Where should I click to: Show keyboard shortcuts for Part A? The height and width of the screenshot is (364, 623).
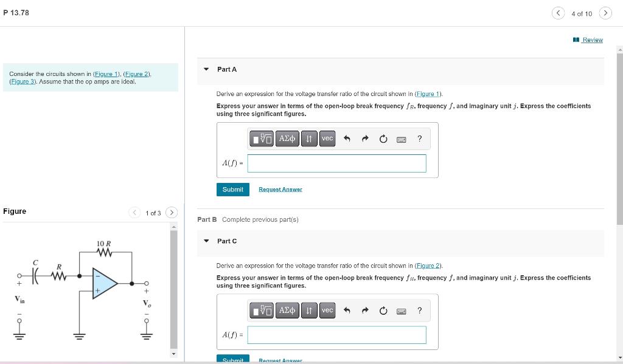[x=402, y=139]
